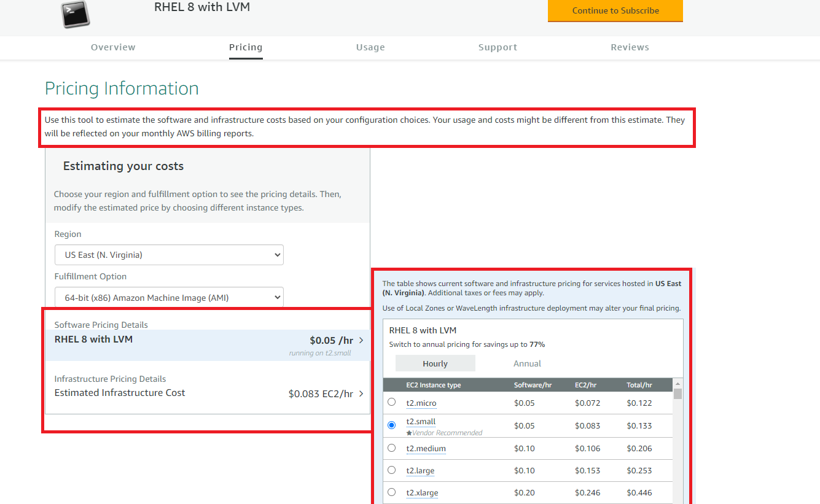Click t2.xlarge total price $0.446
This screenshot has width=820, height=504.
tap(639, 493)
